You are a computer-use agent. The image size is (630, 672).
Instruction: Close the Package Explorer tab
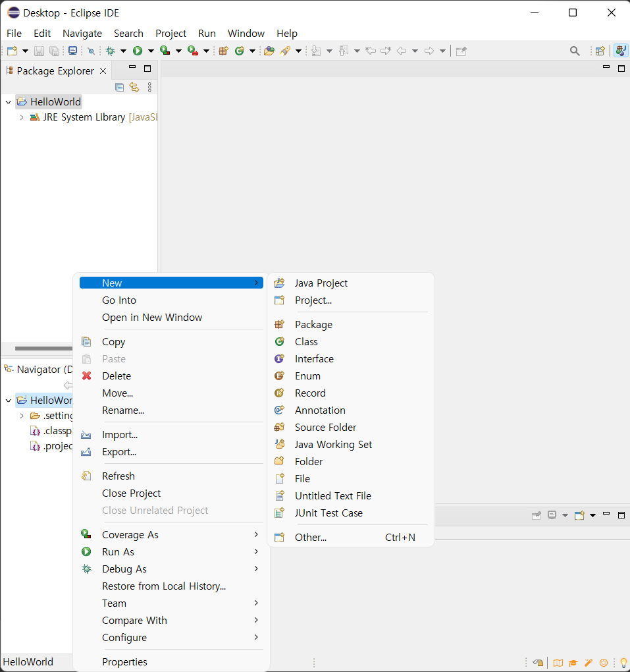[103, 70]
